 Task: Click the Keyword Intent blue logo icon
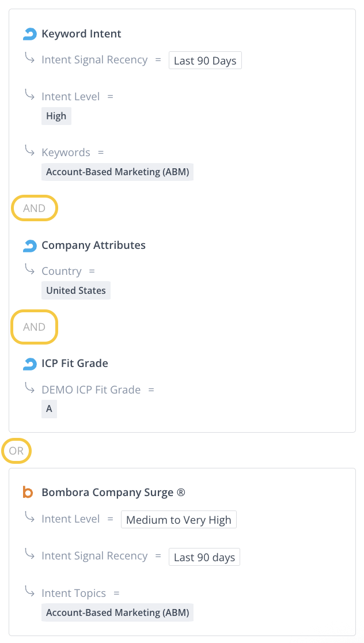click(x=29, y=34)
